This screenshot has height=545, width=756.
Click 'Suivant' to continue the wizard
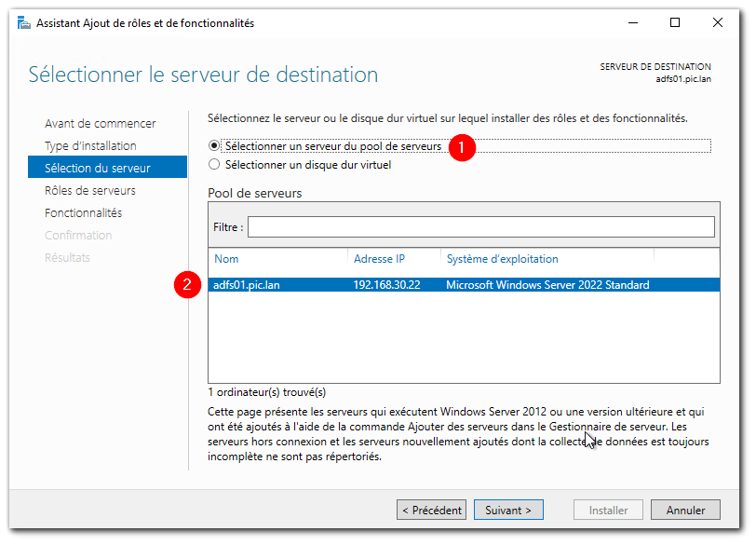coord(508,510)
